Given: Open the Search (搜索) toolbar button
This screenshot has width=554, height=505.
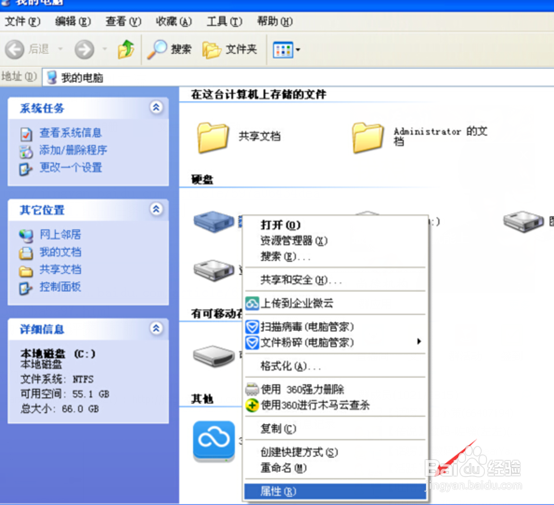Looking at the screenshot, I should tap(169, 49).
